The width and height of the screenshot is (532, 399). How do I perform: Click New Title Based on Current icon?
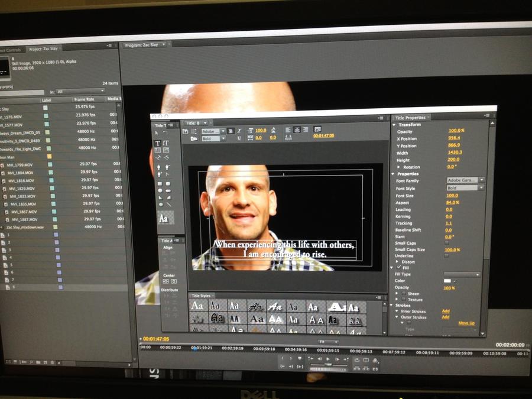click(185, 131)
